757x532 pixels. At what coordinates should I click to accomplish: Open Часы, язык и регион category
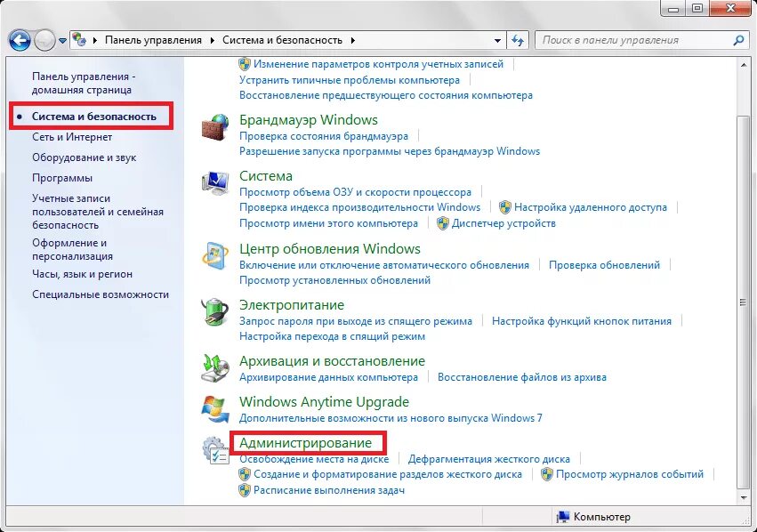(x=82, y=274)
